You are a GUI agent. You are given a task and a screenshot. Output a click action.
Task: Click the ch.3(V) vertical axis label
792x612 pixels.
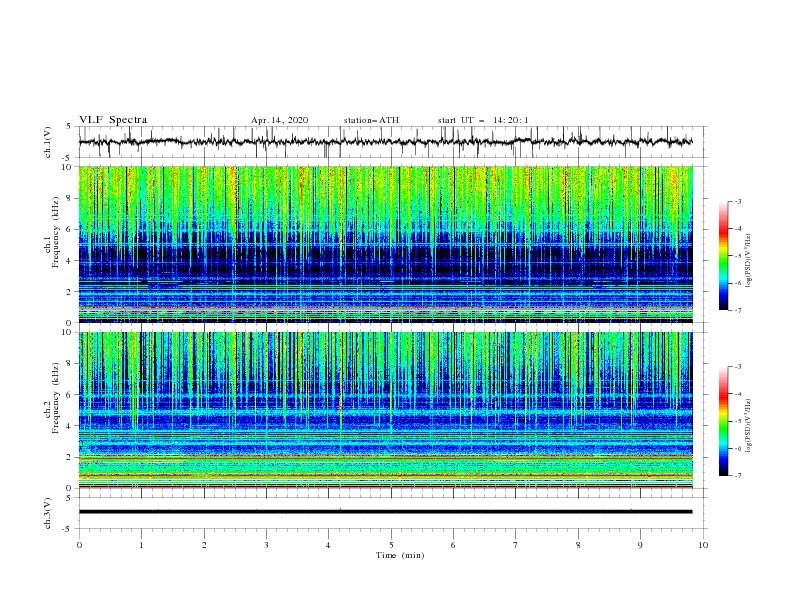(48, 513)
